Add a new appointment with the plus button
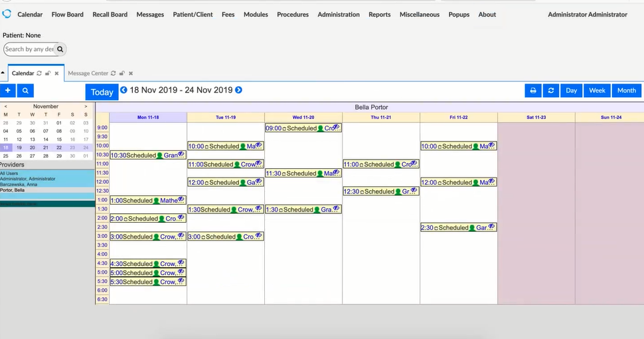 [x=8, y=90]
